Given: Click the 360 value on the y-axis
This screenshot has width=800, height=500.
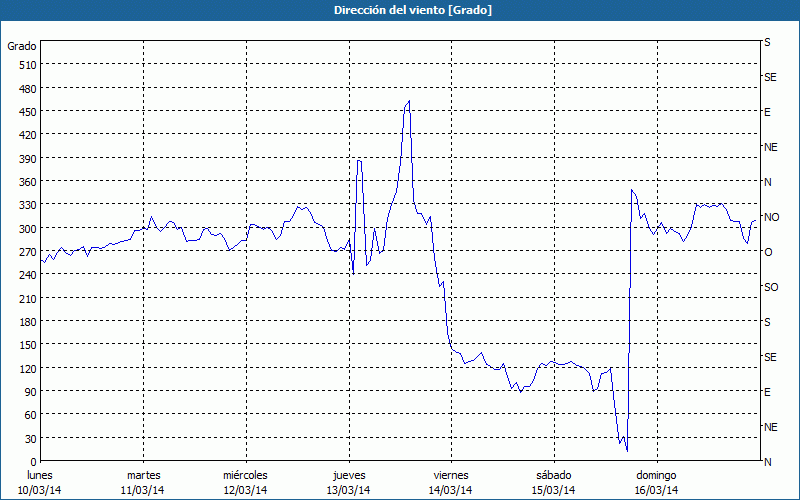Looking at the screenshot, I should (x=27, y=182).
